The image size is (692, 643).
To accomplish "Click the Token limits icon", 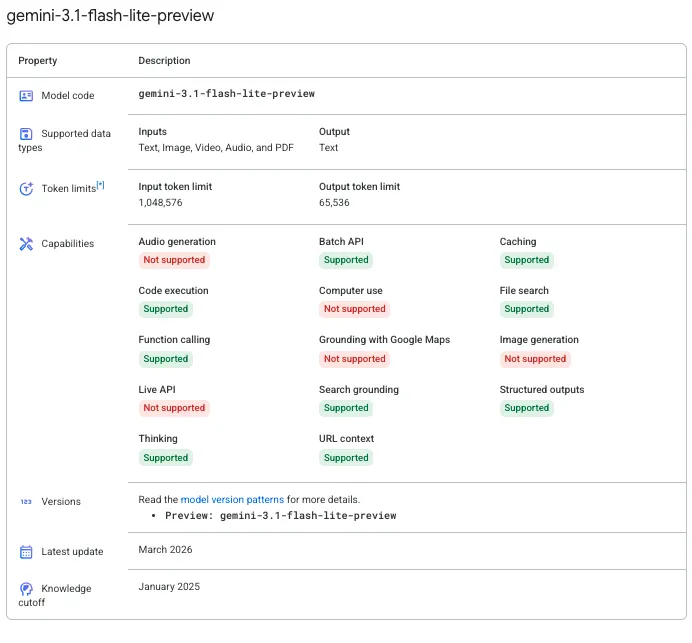I will point(26,189).
